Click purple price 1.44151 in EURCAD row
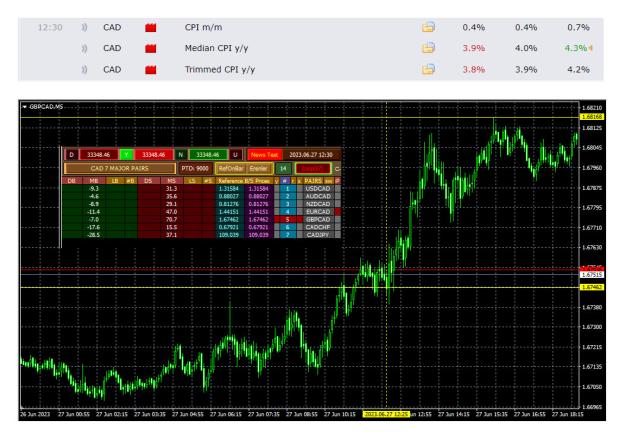 pyautogui.click(x=258, y=212)
